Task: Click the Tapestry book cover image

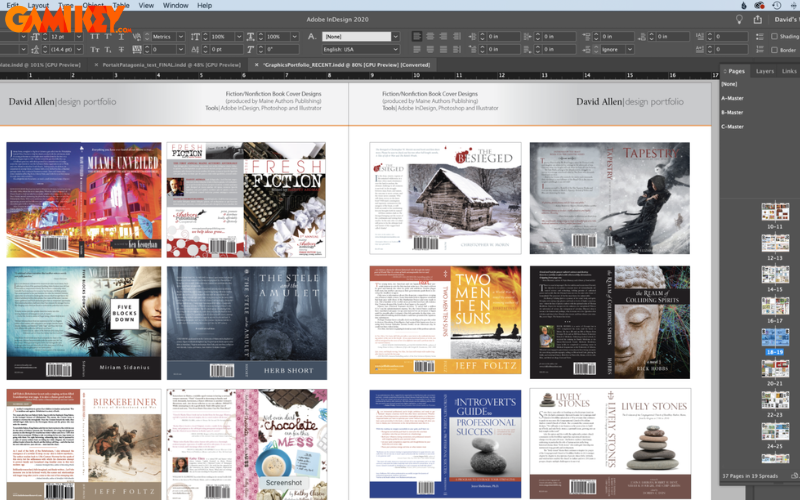Action: 610,198
